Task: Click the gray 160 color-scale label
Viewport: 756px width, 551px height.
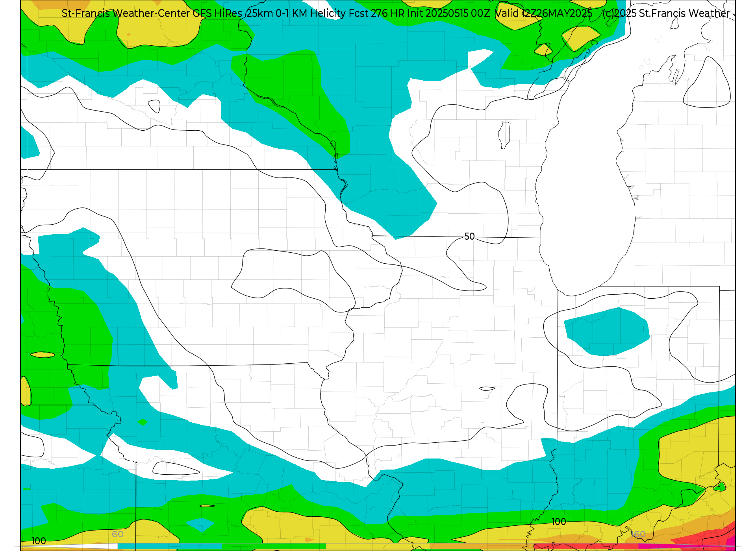Action: coord(638,534)
